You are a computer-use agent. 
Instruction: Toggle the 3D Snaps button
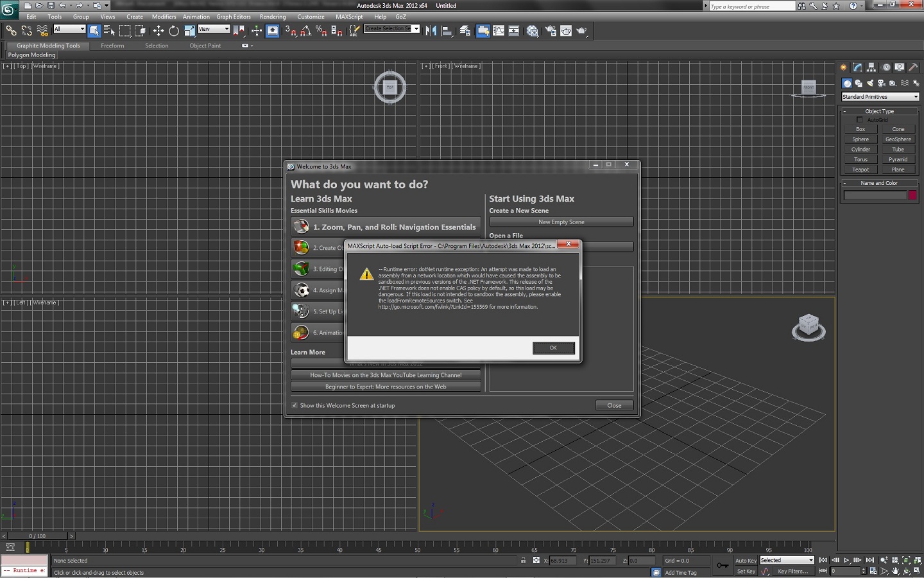click(x=291, y=30)
